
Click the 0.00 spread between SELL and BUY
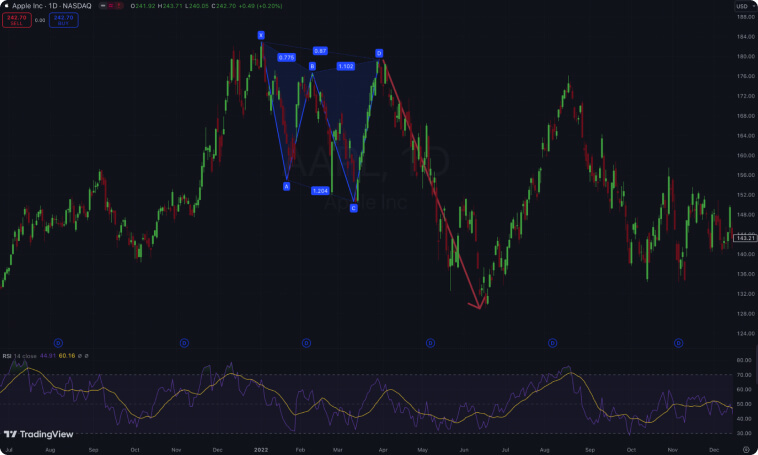tap(40, 20)
